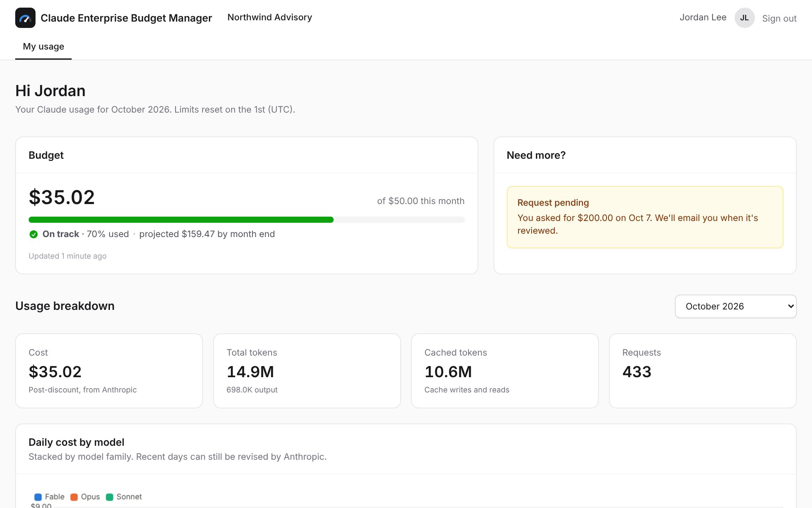Click 'projected $159.47 by month end' text
This screenshot has width=812, height=508.
point(207,234)
